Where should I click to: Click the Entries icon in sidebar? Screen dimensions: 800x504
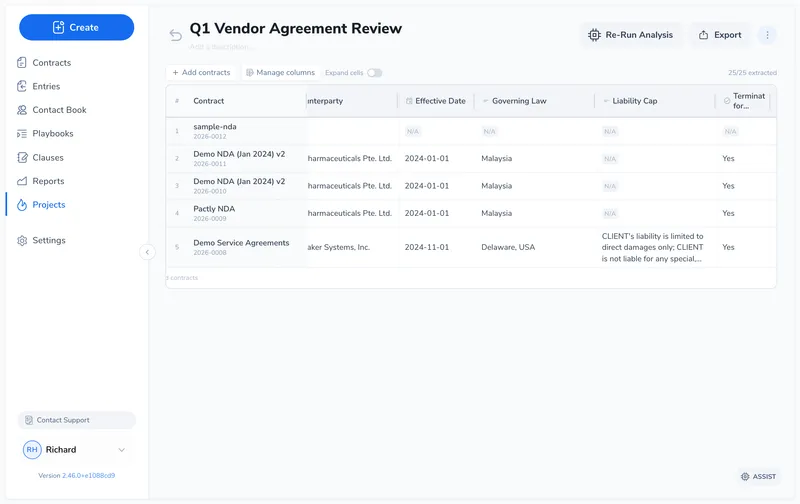coord(21,86)
